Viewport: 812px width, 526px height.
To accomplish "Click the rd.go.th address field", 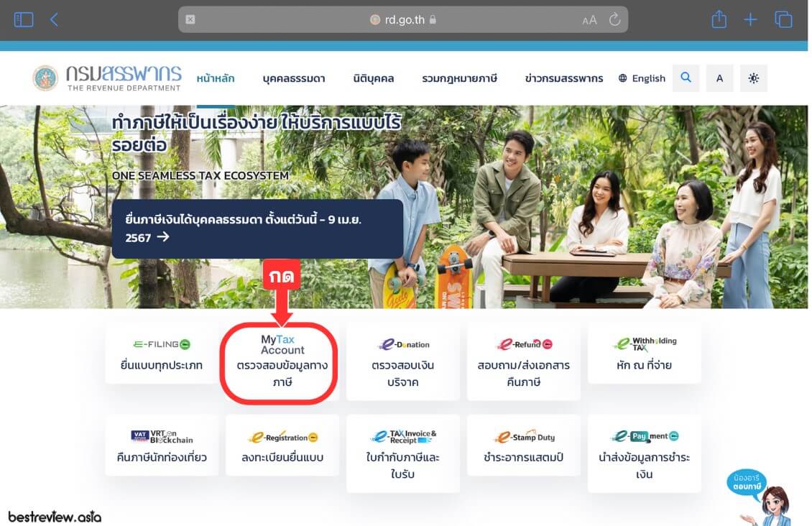I will (x=403, y=19).
